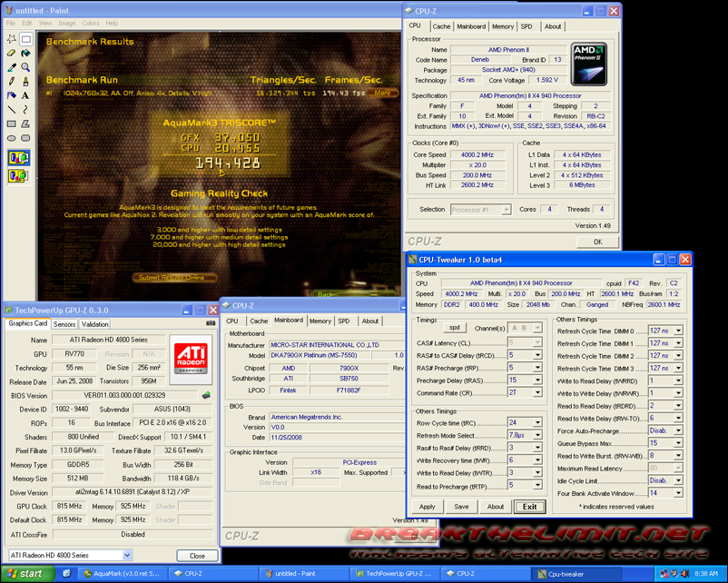The width and height of the screenshot is (728, 583).
Task: Pick the Rectangle shape tool in Paint
Action: tap(12, 124)
